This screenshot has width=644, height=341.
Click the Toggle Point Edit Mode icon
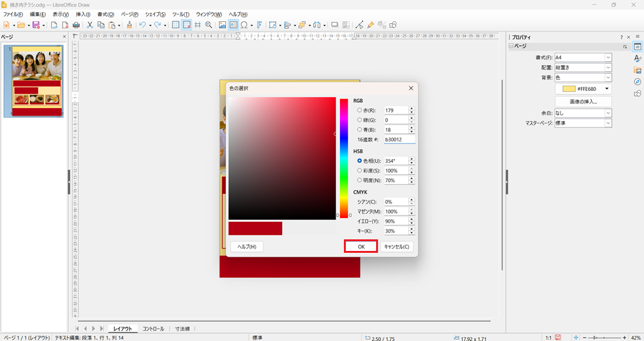pyautogui.click(x=359, y=25)
